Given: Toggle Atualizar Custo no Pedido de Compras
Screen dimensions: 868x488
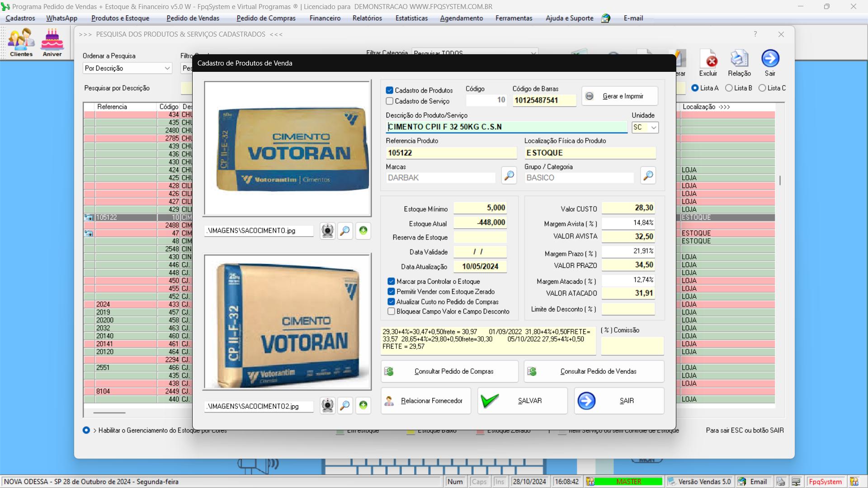Looking at the screenshot, I should 391,301.
